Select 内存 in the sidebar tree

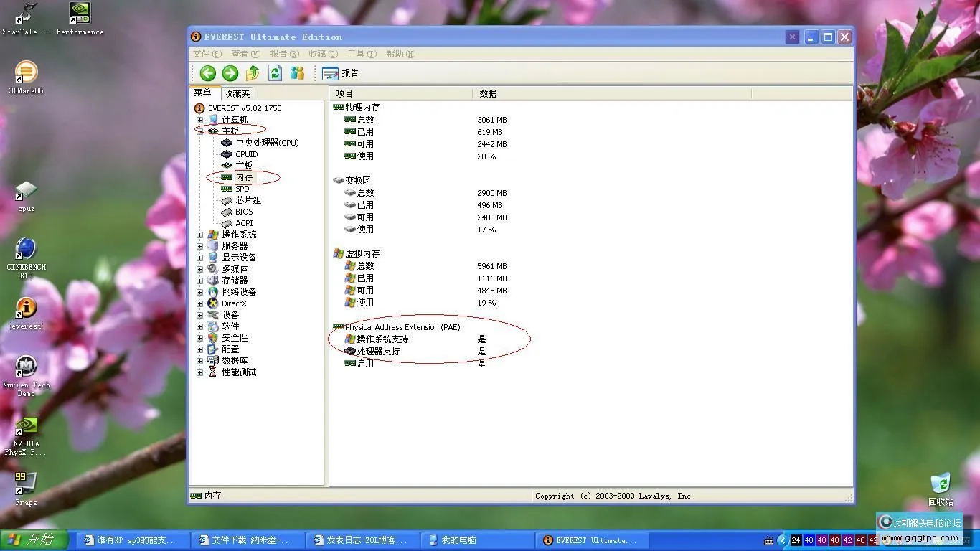243,176
